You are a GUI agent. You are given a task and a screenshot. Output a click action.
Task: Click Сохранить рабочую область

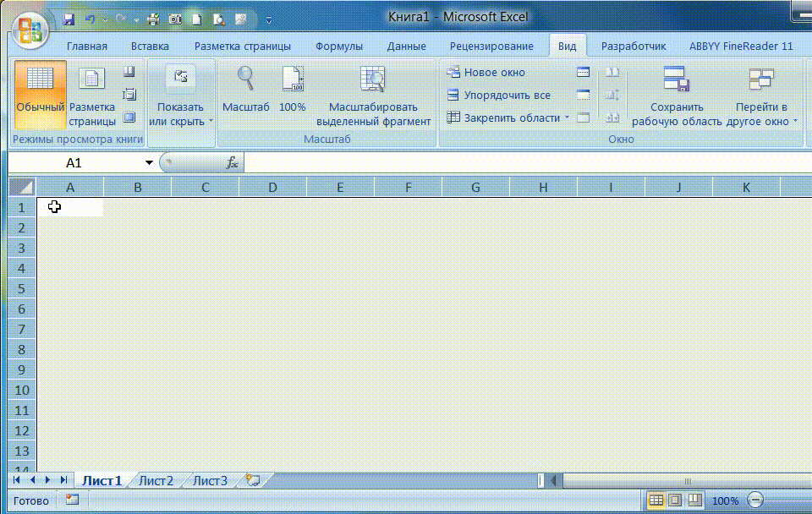677,96
